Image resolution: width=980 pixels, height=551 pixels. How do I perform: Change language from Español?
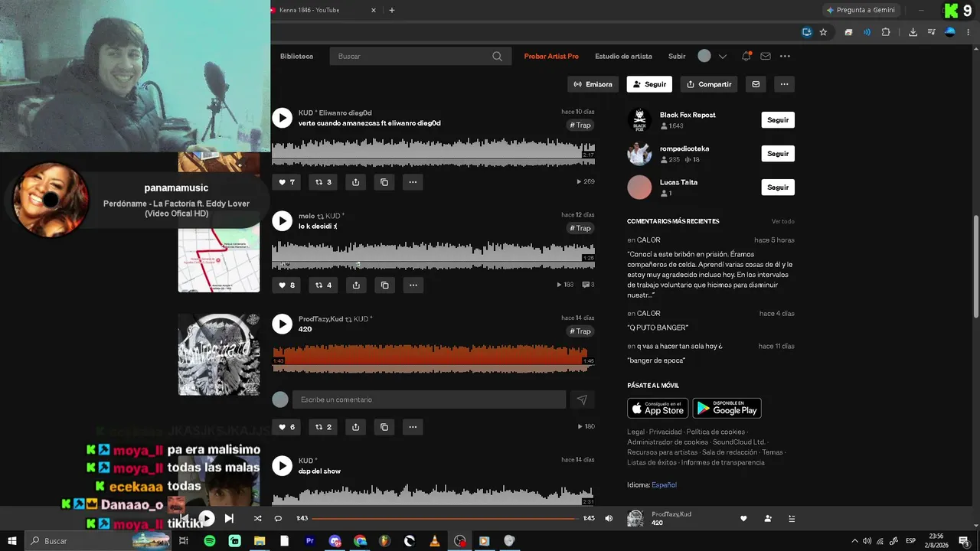[x=664, y=485]
